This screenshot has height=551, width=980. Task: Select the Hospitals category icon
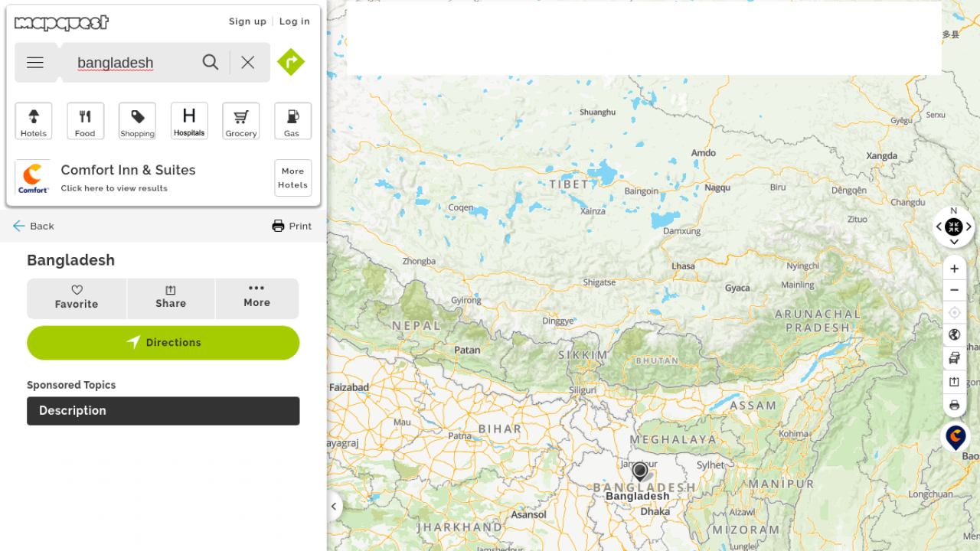(189, 121)
